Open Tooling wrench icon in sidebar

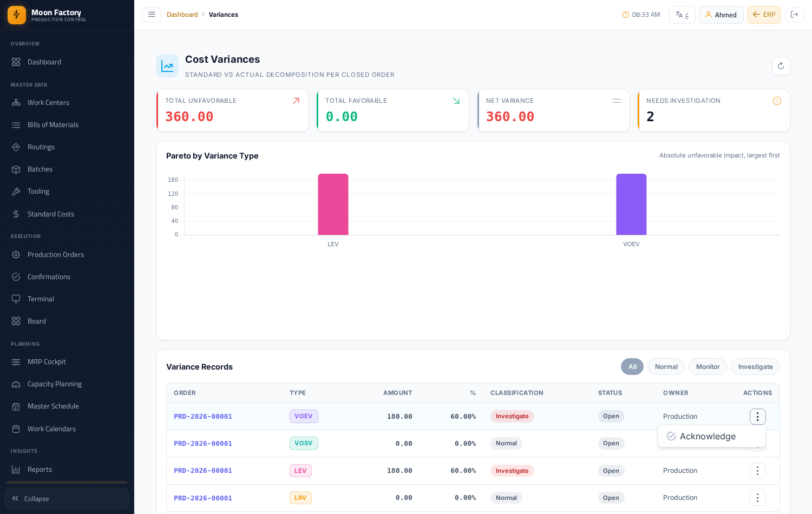click(16, 192)
